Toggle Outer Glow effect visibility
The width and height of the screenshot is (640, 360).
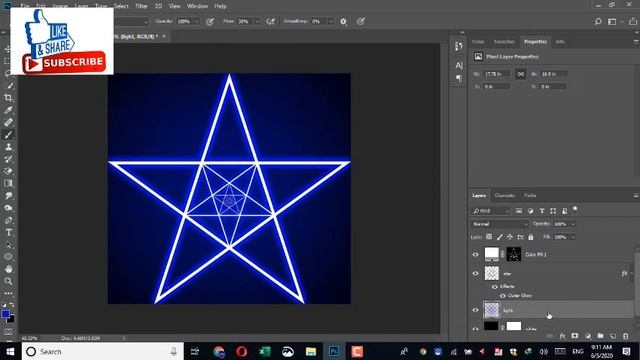[503, 296]
